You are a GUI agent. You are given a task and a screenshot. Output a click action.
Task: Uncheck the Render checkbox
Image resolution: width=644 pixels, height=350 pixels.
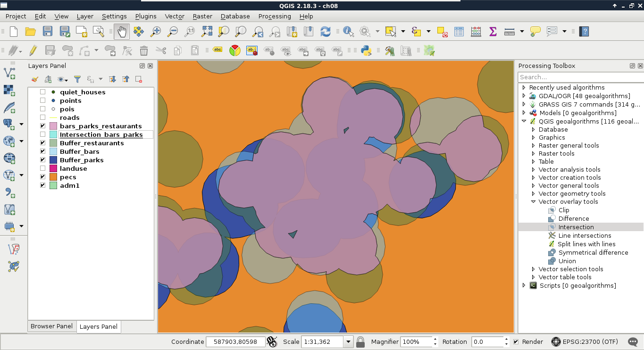[x=516, y=342]
